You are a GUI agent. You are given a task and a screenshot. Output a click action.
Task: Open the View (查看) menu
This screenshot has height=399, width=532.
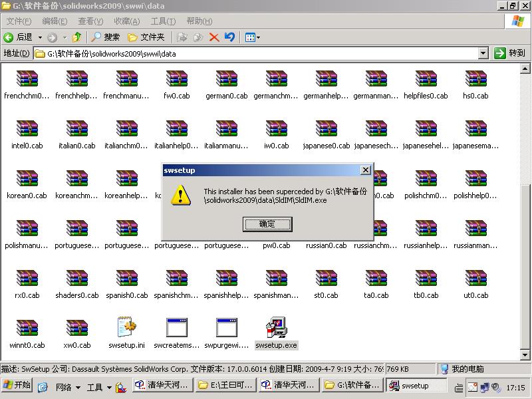coord(90,21)
